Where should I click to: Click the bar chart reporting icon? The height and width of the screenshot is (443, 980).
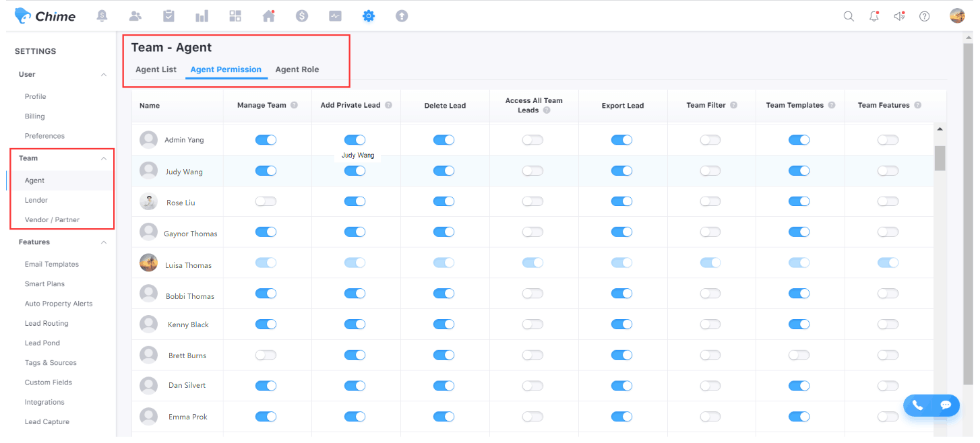pyautogui.click(x=202, y=16)
